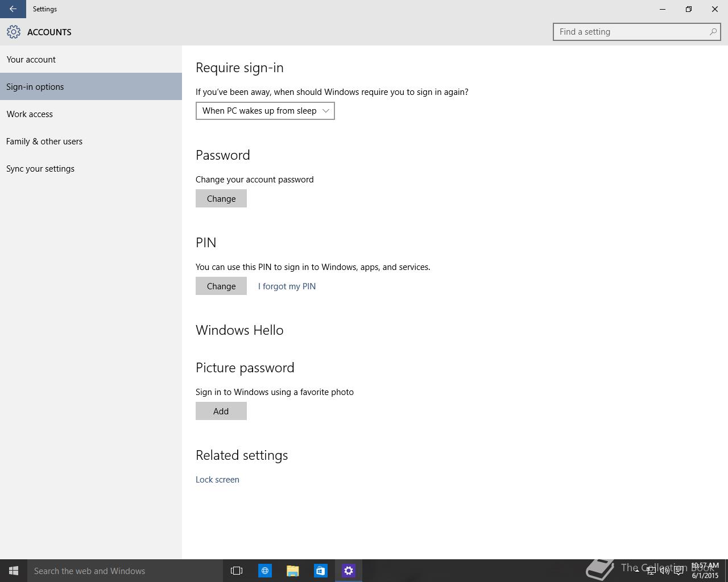
Task: Minimize the Settings window
Action: [663, 9]
